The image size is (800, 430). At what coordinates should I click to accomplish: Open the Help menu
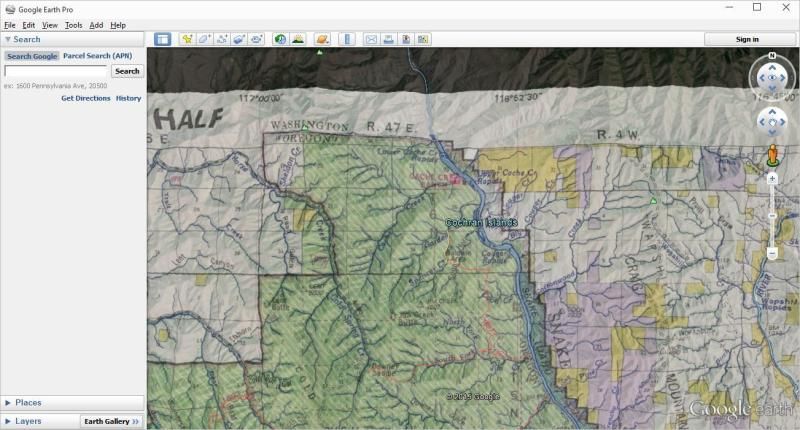pyautogui.click(x=118, y=25)
